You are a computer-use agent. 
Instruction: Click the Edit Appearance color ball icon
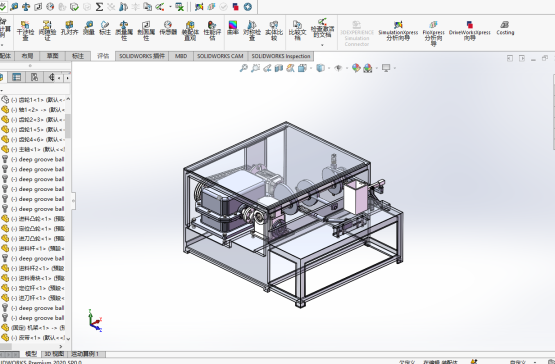(x=356, y=68)
